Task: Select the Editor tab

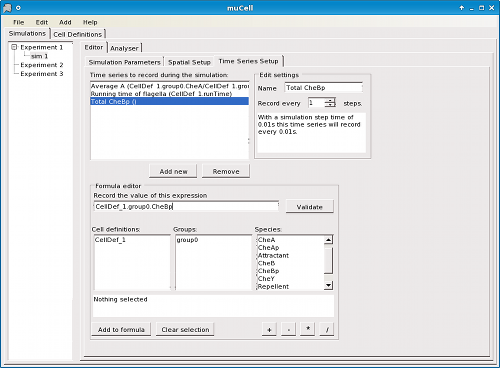Action: (x=94, y=47)
